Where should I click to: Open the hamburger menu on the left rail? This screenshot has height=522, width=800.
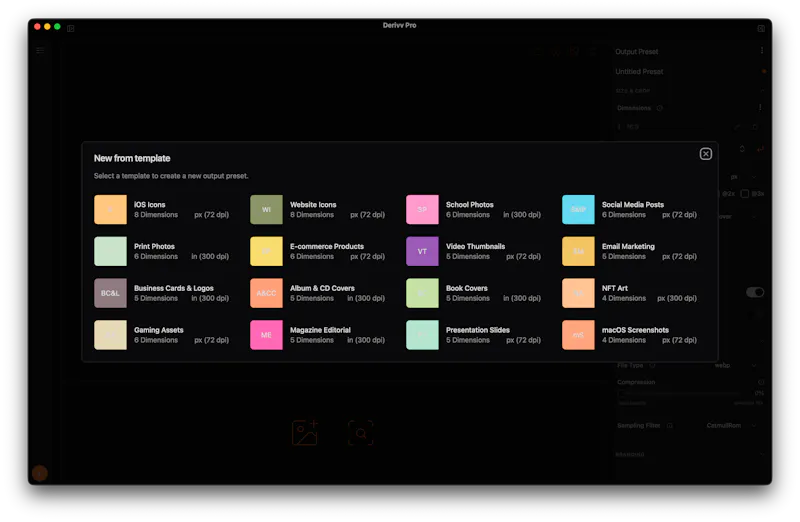pyautogui.click(x=40, y=51)
